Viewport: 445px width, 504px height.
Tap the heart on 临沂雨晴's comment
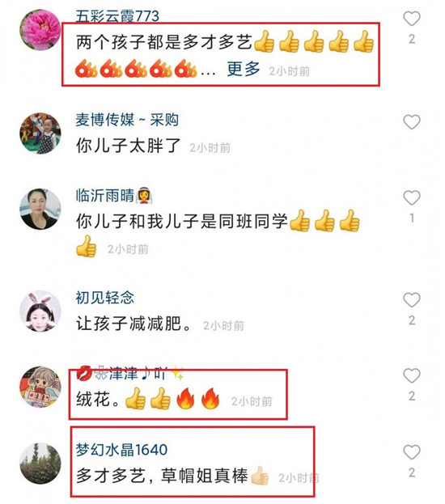(x=412, y=197)
